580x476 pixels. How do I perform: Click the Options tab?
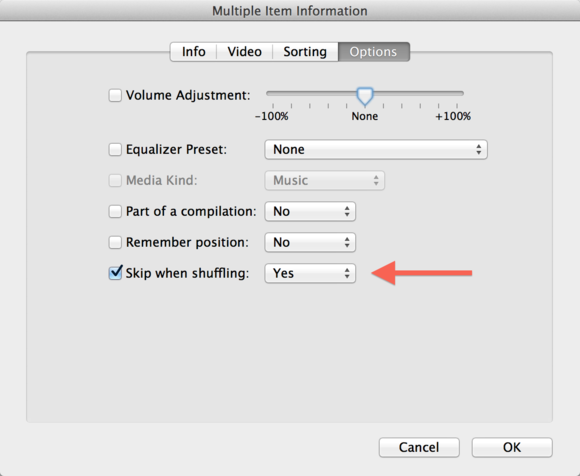373,52
